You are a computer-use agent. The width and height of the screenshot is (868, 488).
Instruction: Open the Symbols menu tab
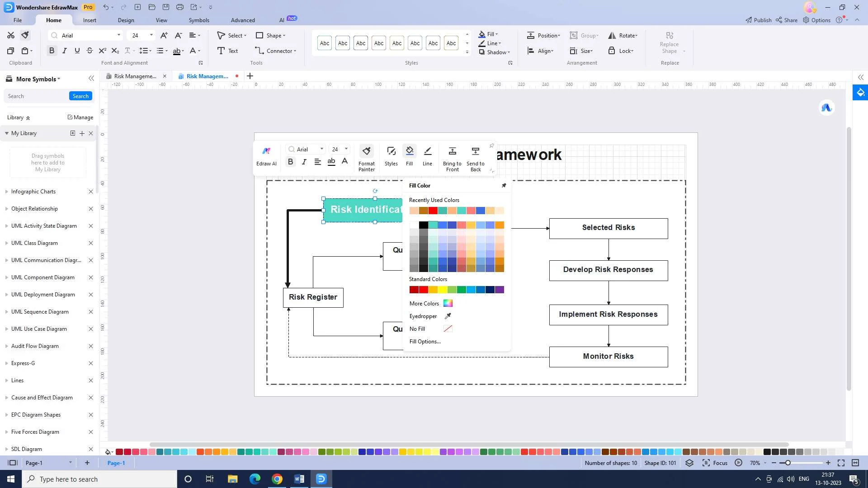pyautogui.click(x=199, y=20)
